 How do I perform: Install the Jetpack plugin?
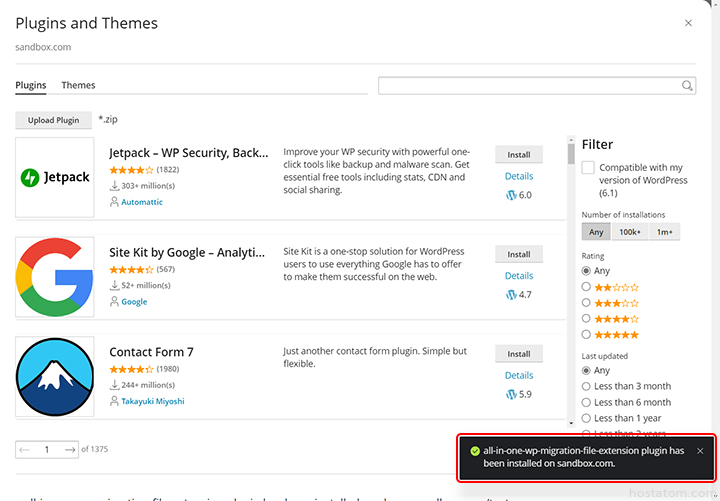point(519,155)
